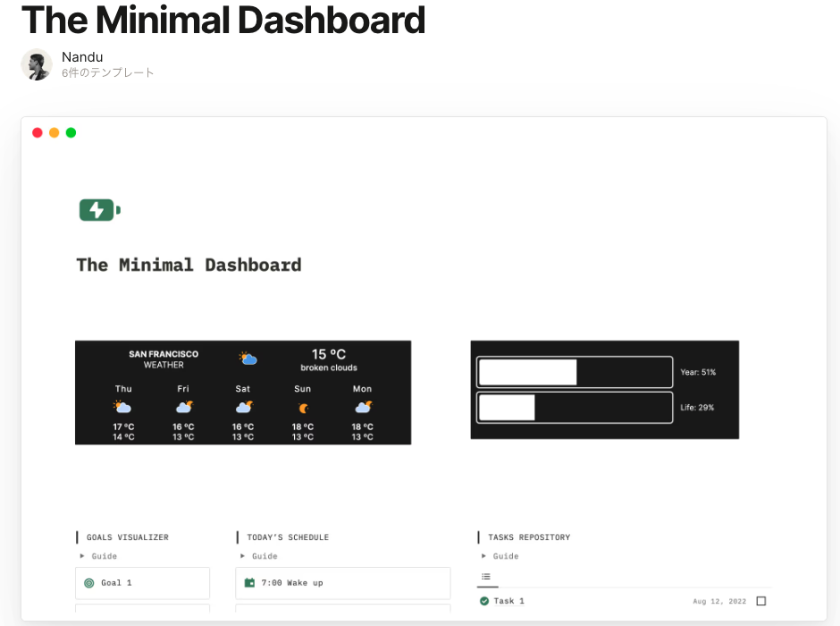Click the Aug 12, 2022 date on Task 1
The height and width of the screenshot is (626, 840).
[x=718, y=602]
